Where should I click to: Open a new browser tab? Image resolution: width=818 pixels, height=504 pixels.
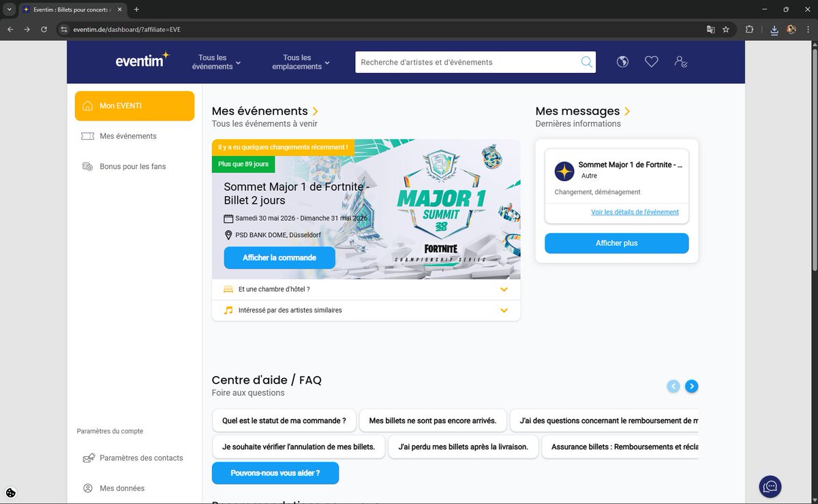coord(136,10)
